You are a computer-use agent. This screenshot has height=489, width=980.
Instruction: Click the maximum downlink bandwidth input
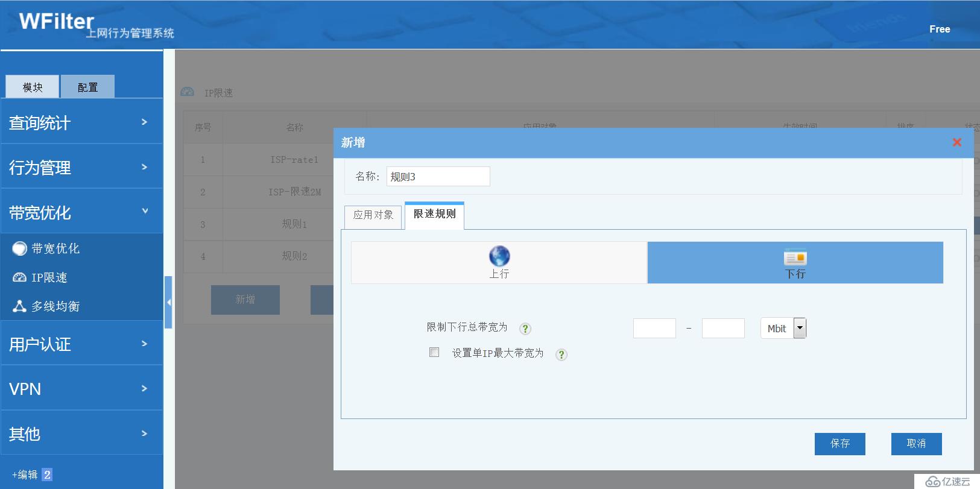pyautogui.click(x=723, y=328)
